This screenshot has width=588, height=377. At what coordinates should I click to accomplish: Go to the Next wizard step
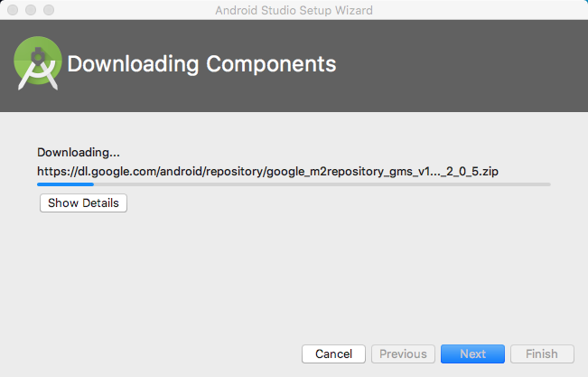click(x=472, y=353)
